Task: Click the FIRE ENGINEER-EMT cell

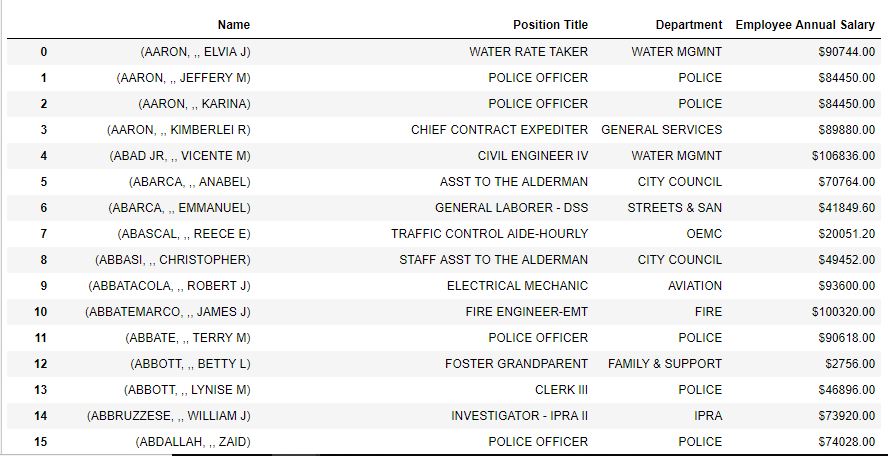Action: pos(527,312)
